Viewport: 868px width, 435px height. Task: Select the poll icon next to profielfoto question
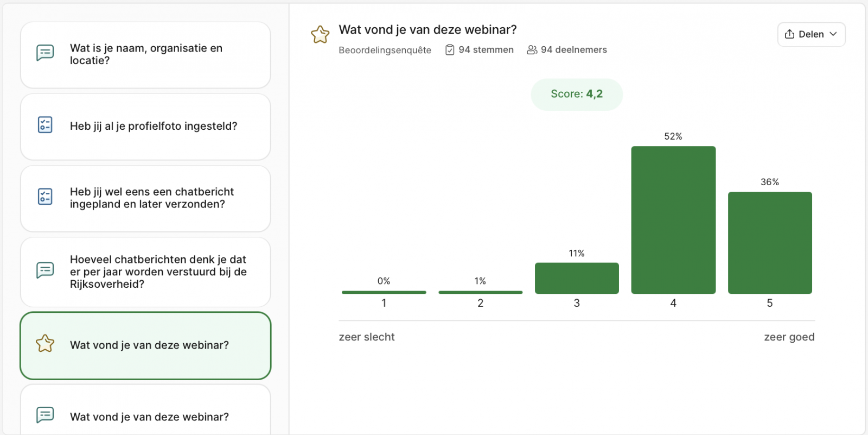[x=45, y=124]
